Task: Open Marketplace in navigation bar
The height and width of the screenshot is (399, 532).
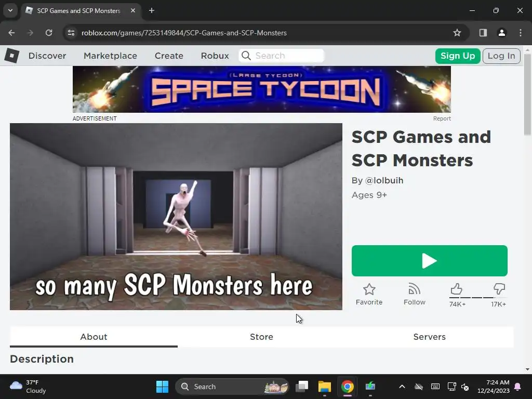Action: [x=110, y=56]
